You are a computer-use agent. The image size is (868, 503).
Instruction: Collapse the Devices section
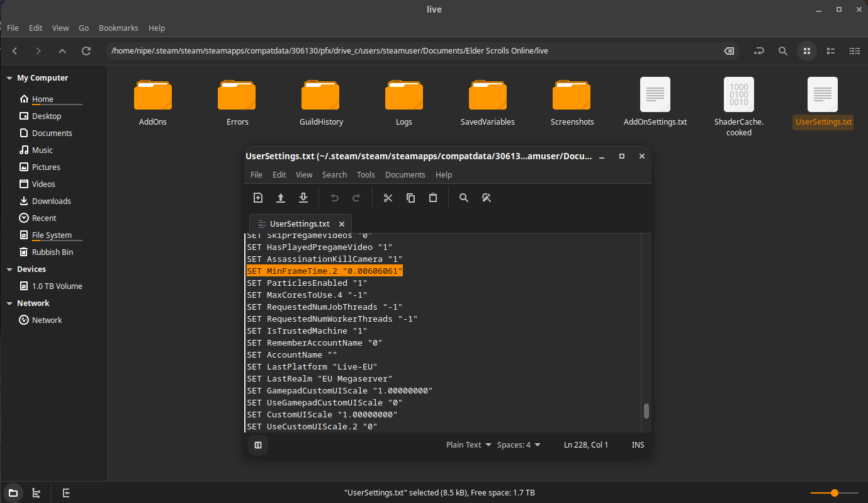9,269
